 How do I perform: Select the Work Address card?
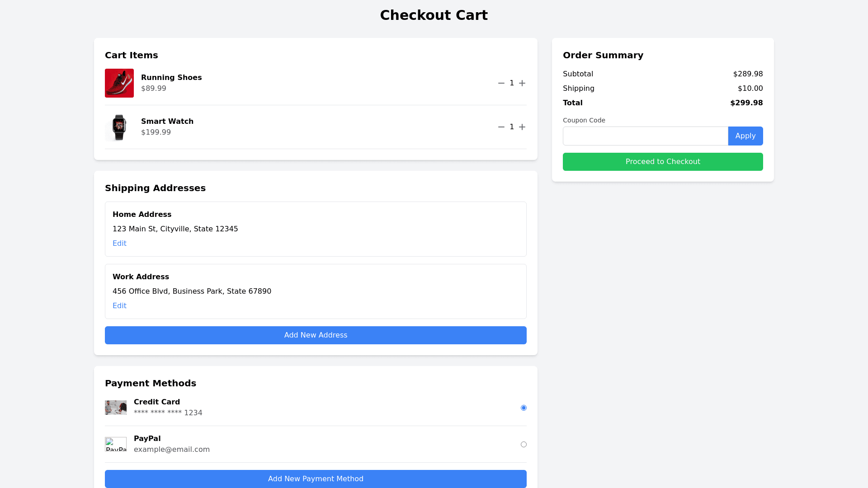(362, 284)
